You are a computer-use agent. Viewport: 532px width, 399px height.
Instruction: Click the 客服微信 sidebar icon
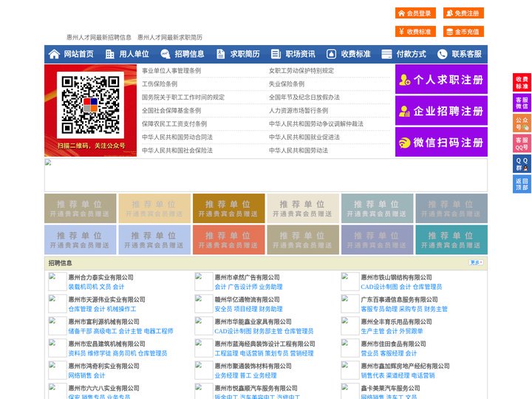[522, 103]
